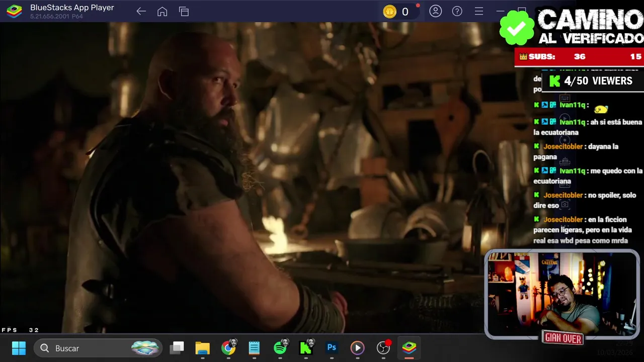Click chat message 'me quedo con la ecuatoriana'
Screen dimensions: 644x362
588,176
